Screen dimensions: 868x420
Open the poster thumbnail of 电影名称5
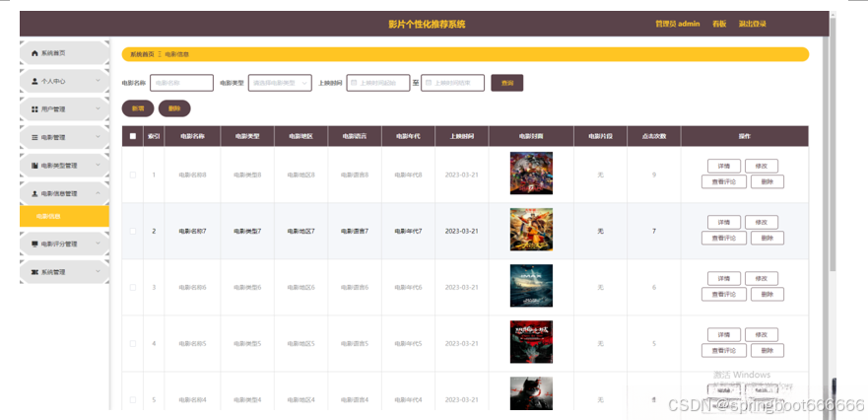[x=531, y=342]
